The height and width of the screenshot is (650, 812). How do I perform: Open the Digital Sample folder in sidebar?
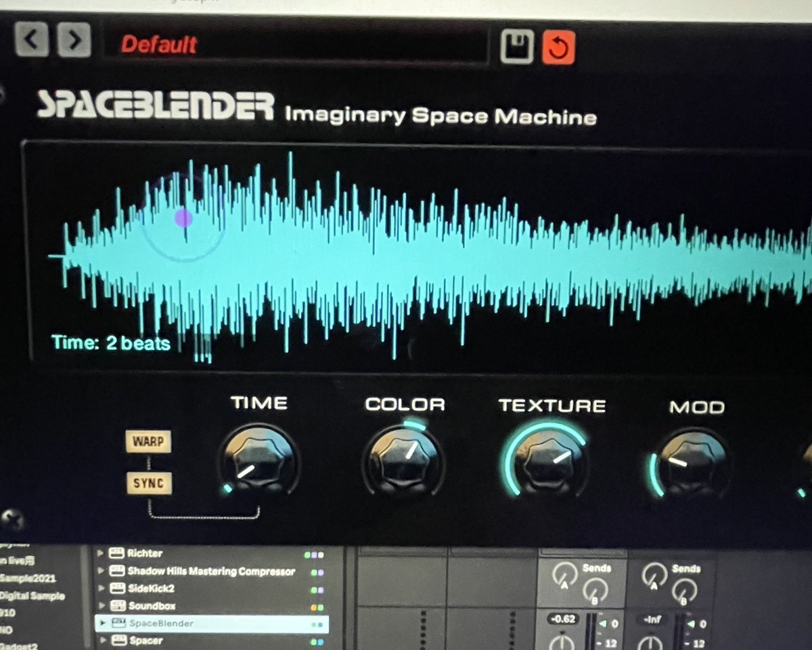pos(32,596)
